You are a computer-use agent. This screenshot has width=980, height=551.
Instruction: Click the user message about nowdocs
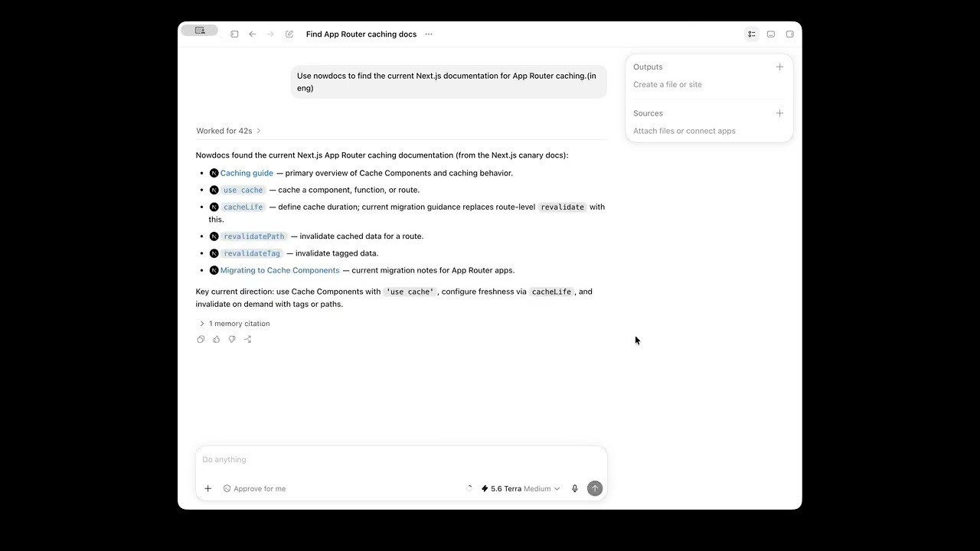(449, 82)
